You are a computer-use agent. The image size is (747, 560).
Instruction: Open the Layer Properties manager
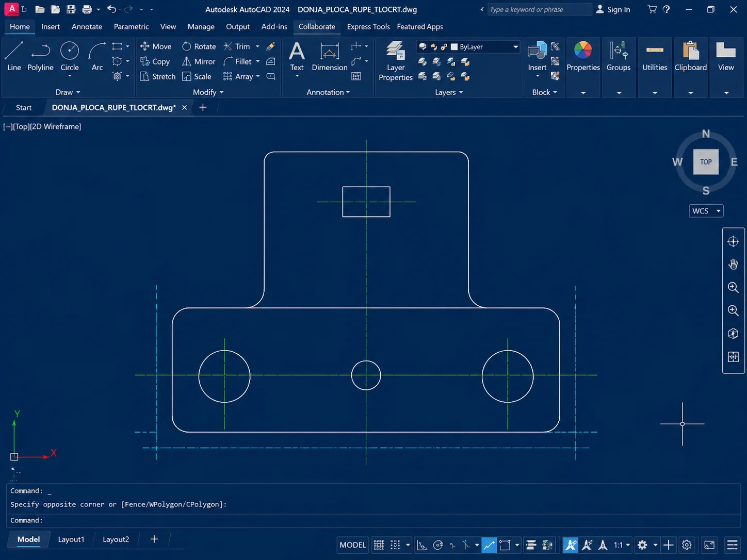(396, 61)
